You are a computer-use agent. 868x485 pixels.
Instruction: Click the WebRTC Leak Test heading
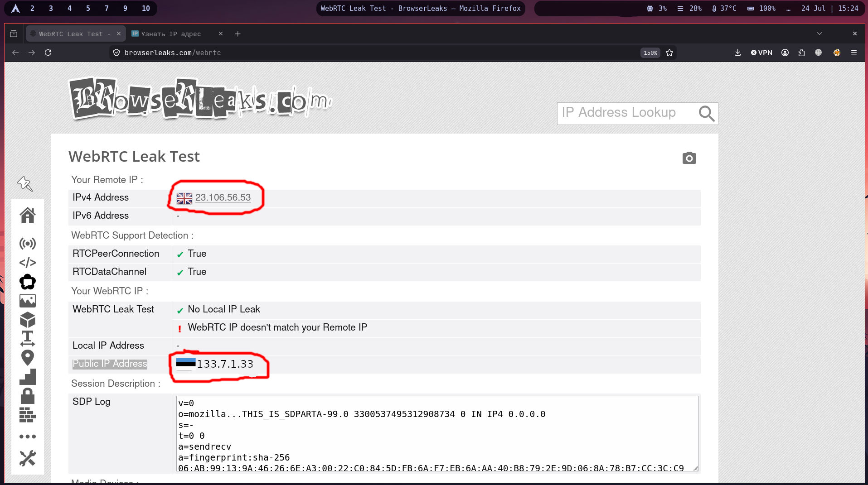[134, 157]
